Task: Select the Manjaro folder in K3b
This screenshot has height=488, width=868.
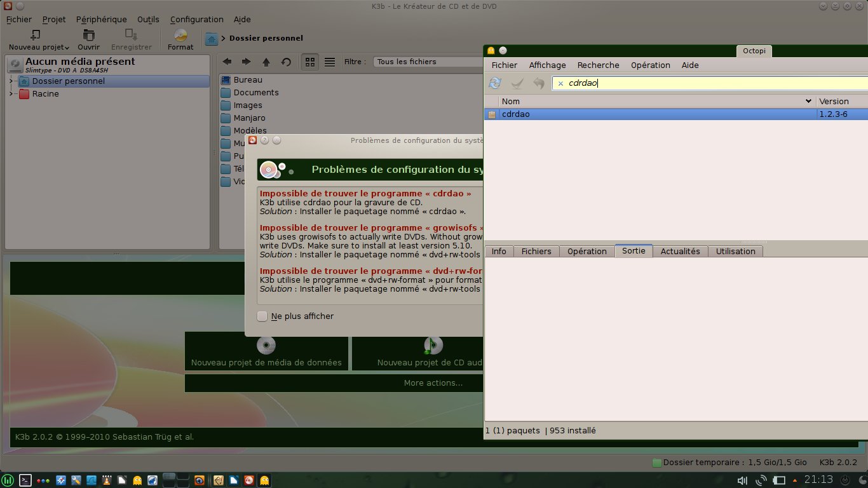Action: [x=243, y=118]
